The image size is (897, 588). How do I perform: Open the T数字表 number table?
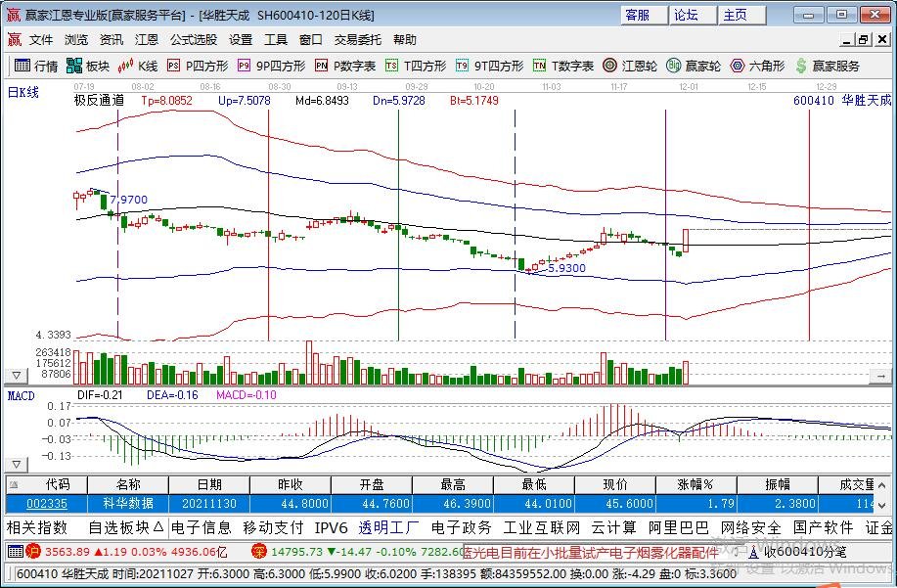point(563,66)
